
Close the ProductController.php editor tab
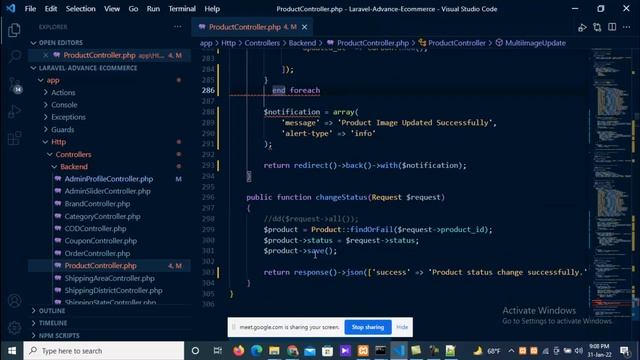coord(304,27)
